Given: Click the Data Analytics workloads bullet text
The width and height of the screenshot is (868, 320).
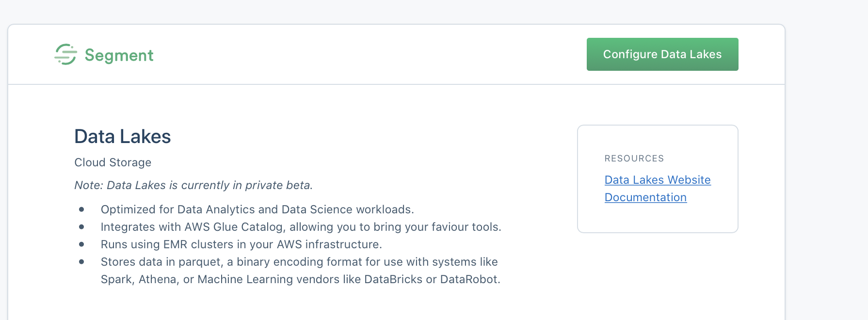Looking at the screenshot, I should point(257,209).
